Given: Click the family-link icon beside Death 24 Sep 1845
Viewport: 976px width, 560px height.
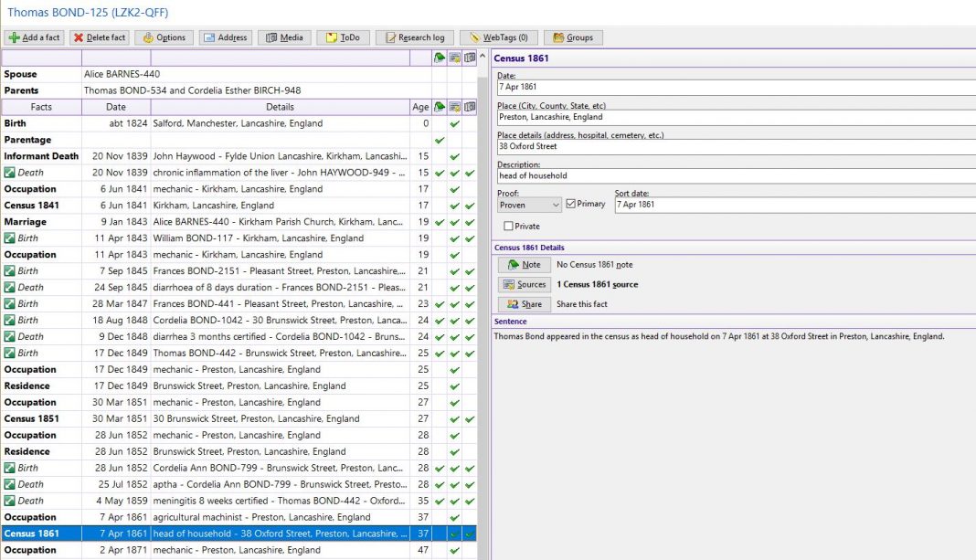Looking at the screenshot, I should point(9,287).
